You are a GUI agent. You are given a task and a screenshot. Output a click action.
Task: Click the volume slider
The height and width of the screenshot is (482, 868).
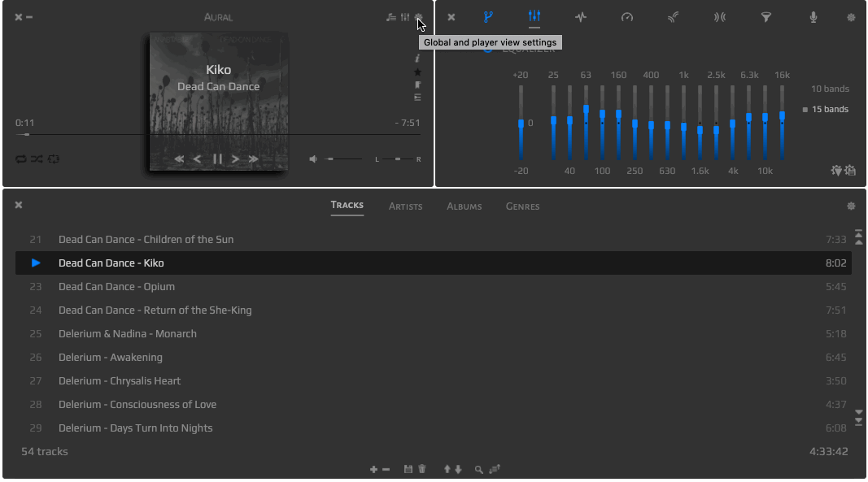343,159
